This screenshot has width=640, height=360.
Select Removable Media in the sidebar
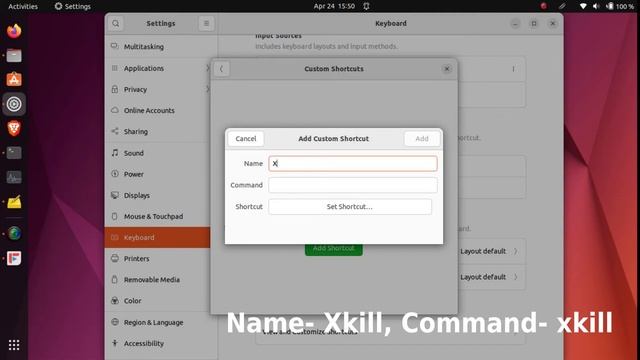[x=158, y=280]
